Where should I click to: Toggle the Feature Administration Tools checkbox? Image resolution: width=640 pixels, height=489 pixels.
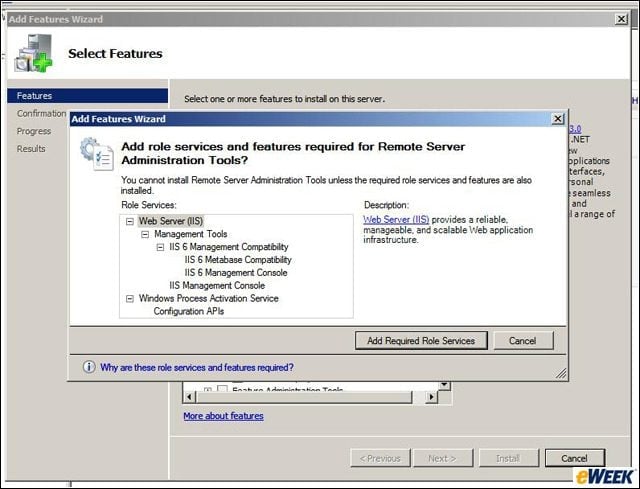(222, 388)
